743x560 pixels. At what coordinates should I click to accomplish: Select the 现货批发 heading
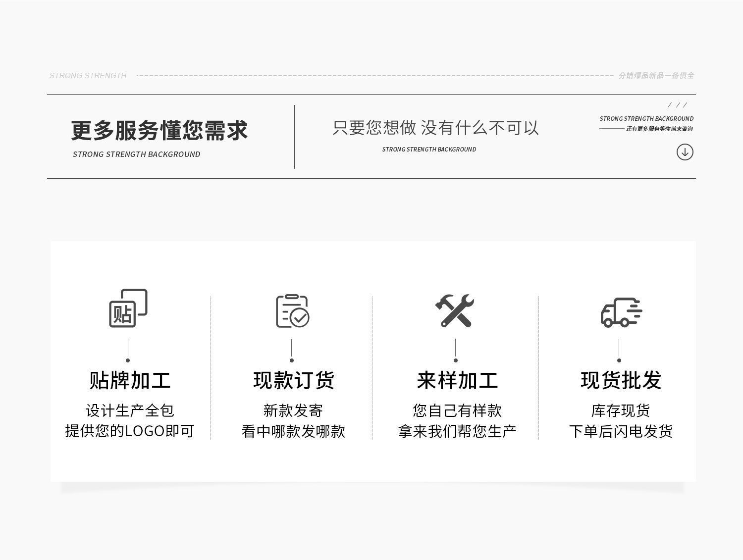pyautogui.click(x=621, y=380)
